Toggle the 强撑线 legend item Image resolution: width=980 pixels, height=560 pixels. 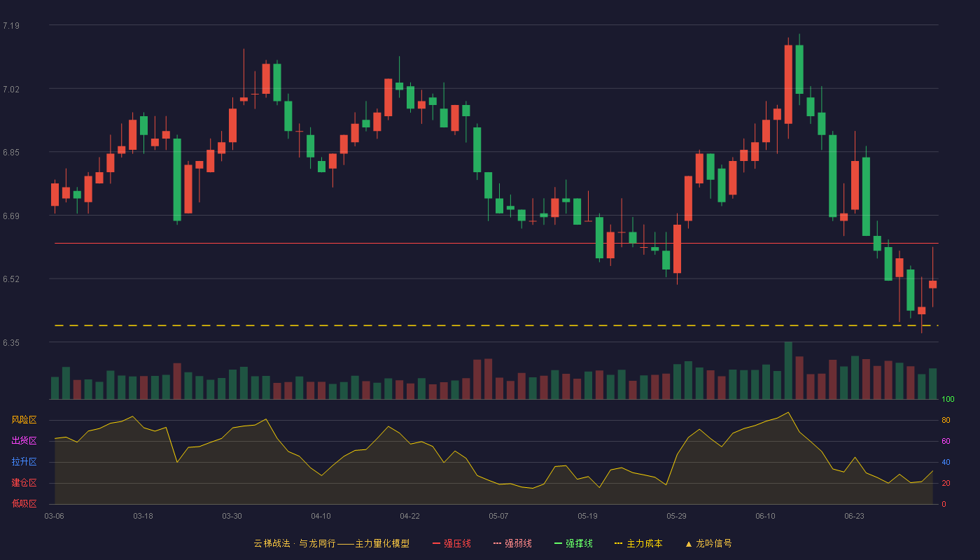[x=573, y=543]
